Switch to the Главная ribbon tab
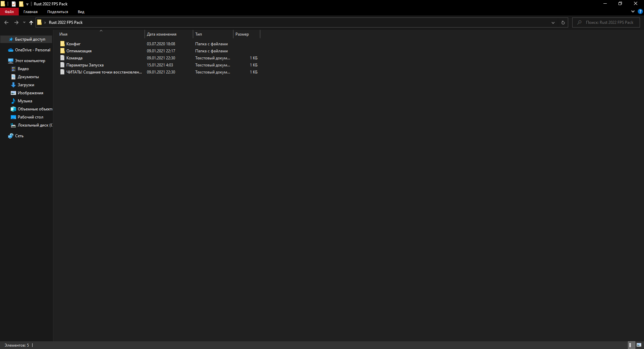The width and height of the screenshot is (644, 349). click(31, 12)
